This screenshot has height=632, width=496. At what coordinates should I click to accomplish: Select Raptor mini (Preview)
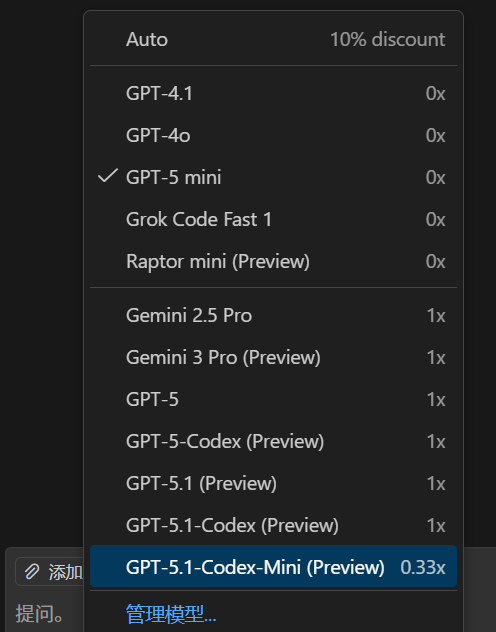point(273,261)
